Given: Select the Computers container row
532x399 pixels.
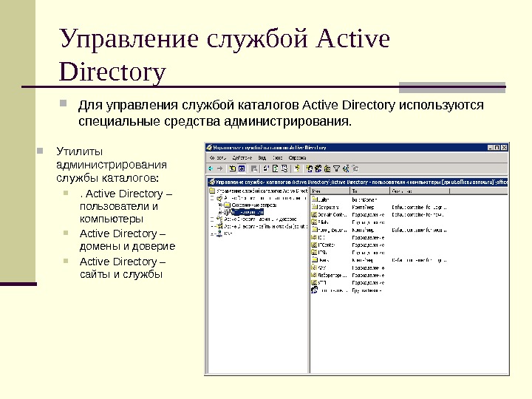Looking at the screenshot, I should (x=378, y=207).
